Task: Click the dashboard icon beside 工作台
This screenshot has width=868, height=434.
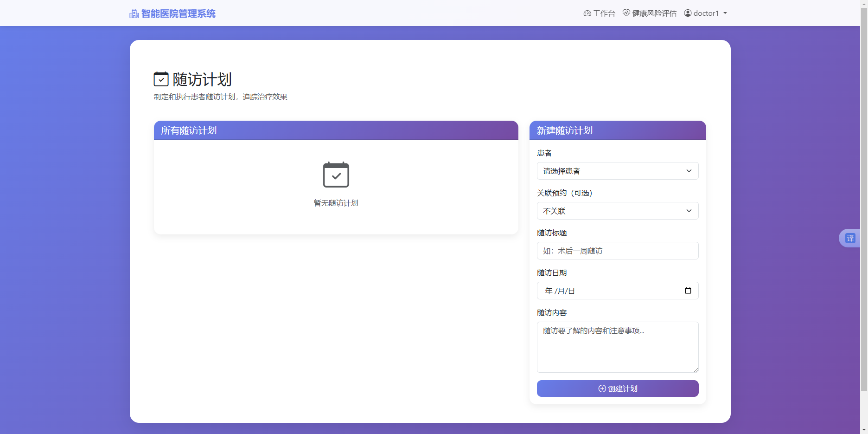Action: (587, 13)
